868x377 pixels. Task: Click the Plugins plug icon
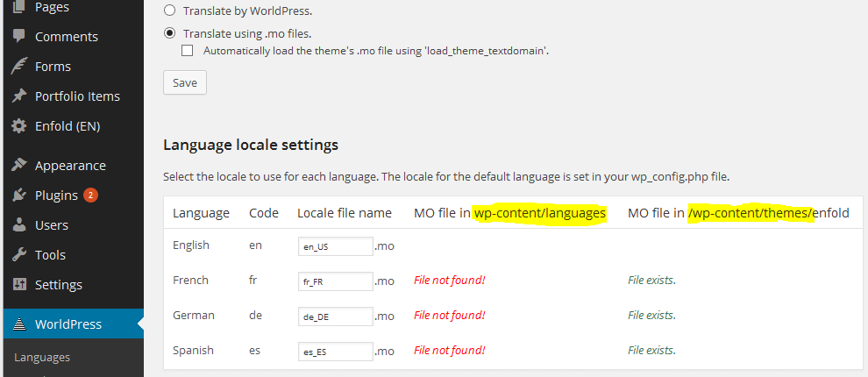18,196
